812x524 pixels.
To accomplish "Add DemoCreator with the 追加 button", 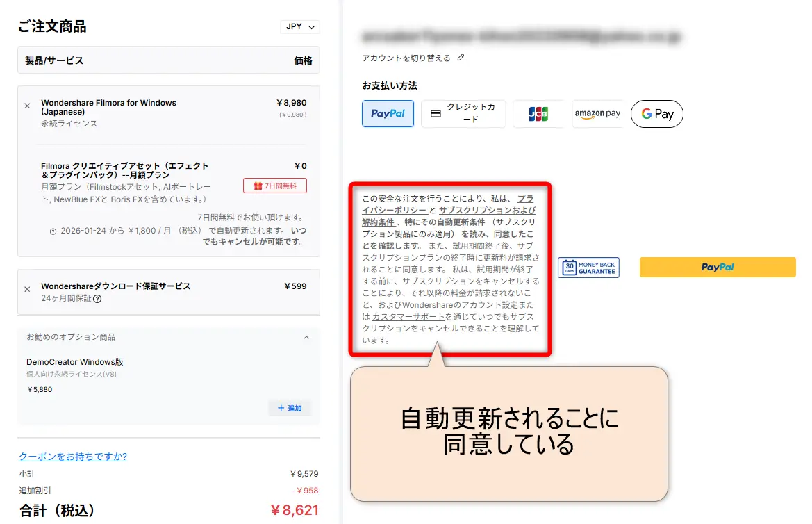I will point(290,408).
